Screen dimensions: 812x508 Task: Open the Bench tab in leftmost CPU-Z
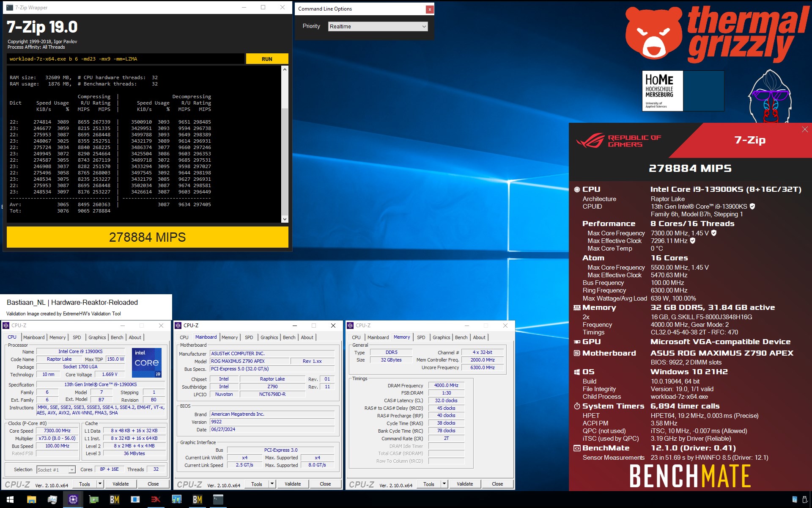pos(117,337)
